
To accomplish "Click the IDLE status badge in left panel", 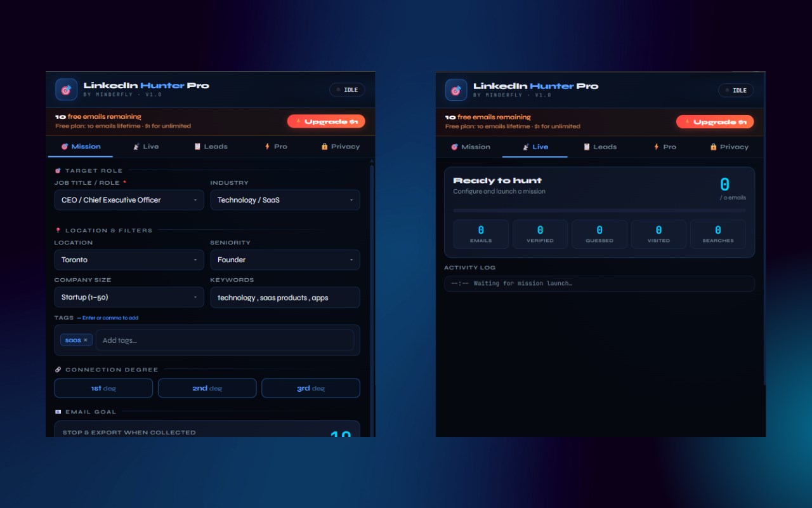I will coord(347,90).
